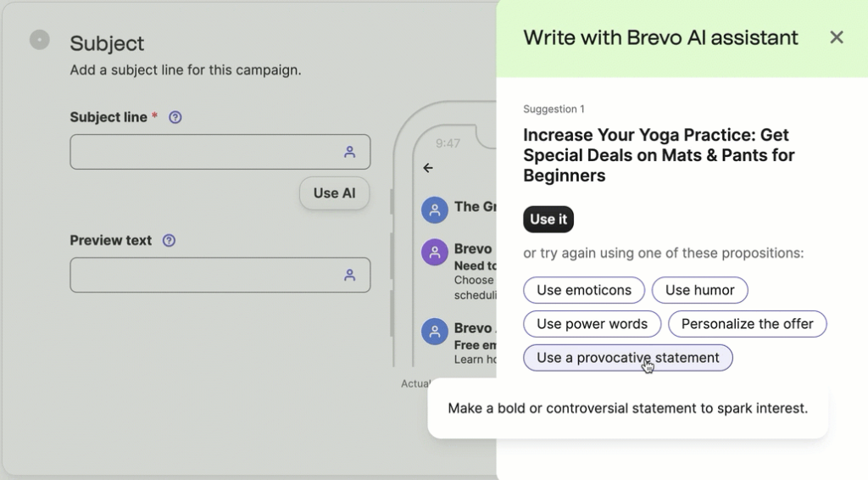The width and height of the screenshot is (868, 480).
Task: Insert personalization icon in Subject line field
Action: 349,152
